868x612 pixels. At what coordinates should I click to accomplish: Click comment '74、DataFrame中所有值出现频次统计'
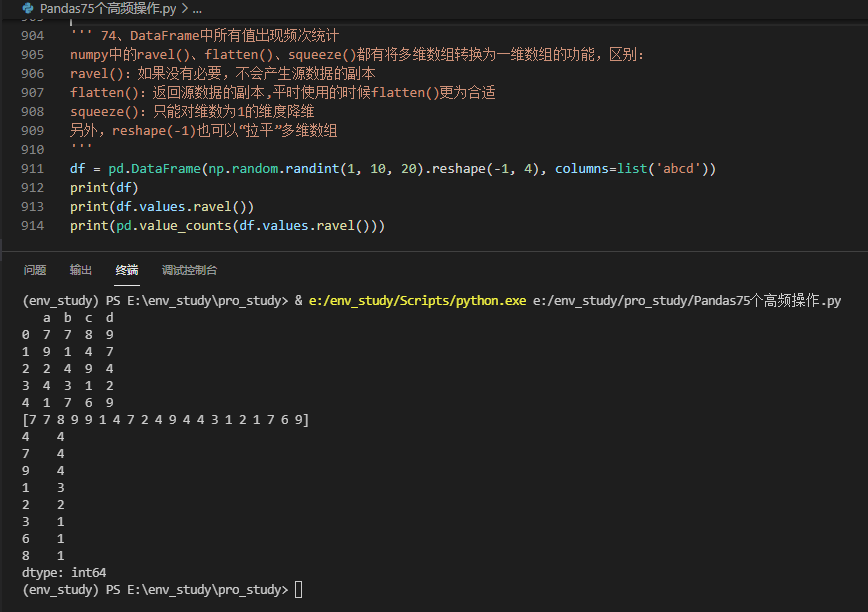220,36
